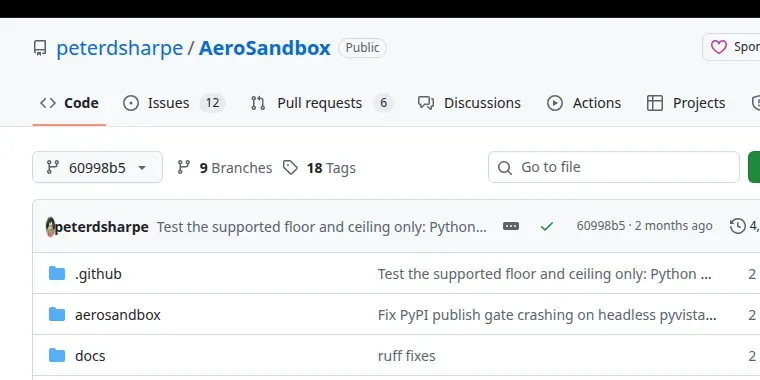Click the Pull requests merge icon
Viewport: 760px width, 380px height.
(x=258, y=103)
